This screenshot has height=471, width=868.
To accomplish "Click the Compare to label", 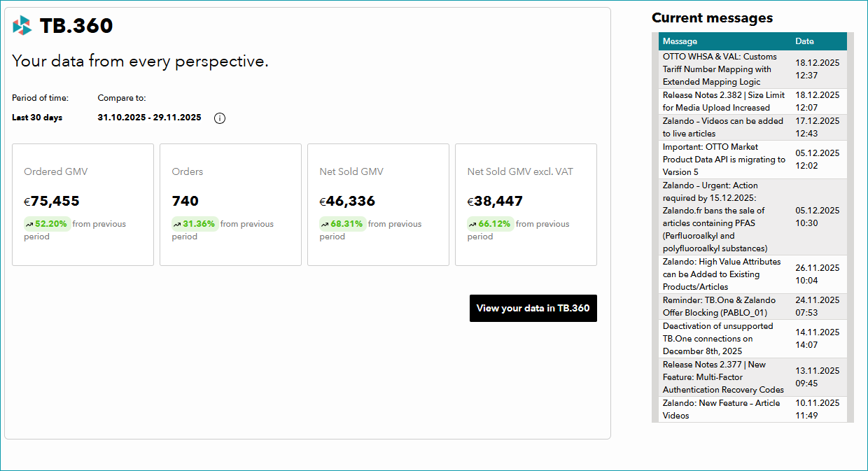I will click(122, 98).
